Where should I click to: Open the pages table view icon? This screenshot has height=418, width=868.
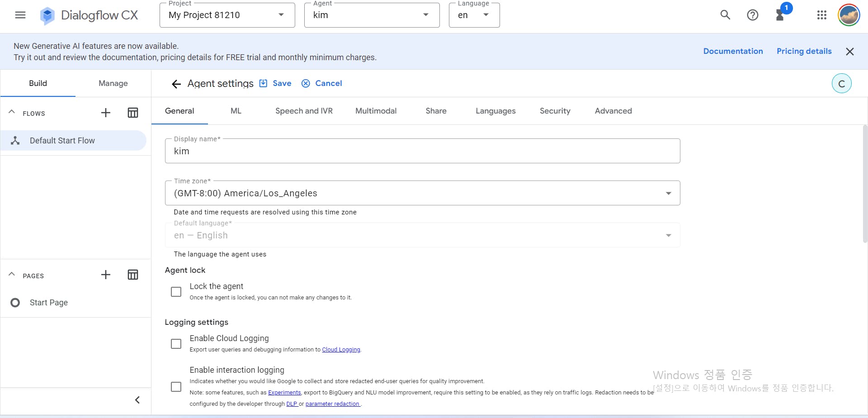[133, 275]
